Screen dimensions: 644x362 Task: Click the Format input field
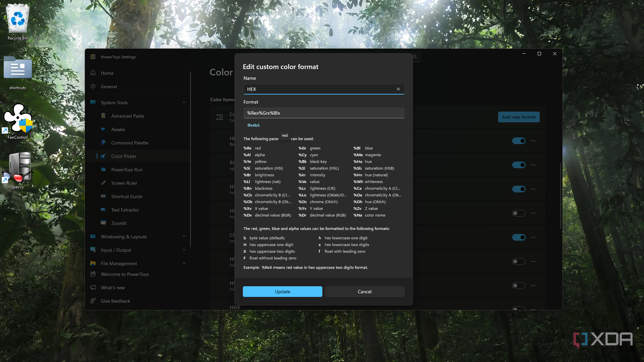click(x=324, y=113)
